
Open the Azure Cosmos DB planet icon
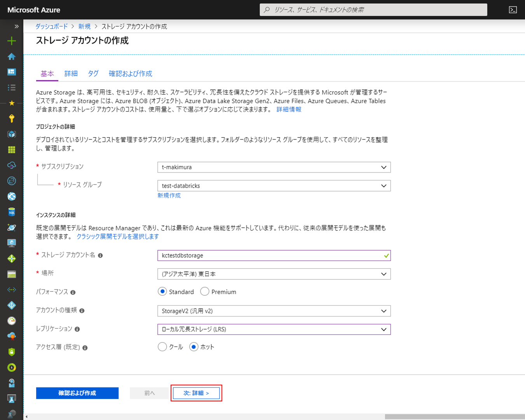tap(11, 227)
